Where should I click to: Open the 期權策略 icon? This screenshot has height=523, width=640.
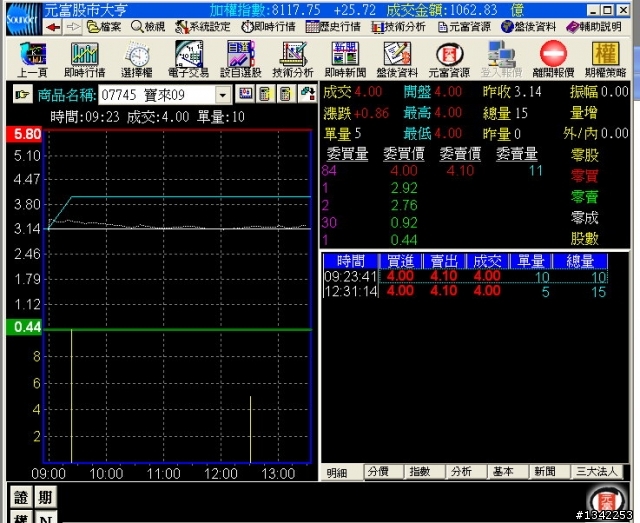click(606, 60)
